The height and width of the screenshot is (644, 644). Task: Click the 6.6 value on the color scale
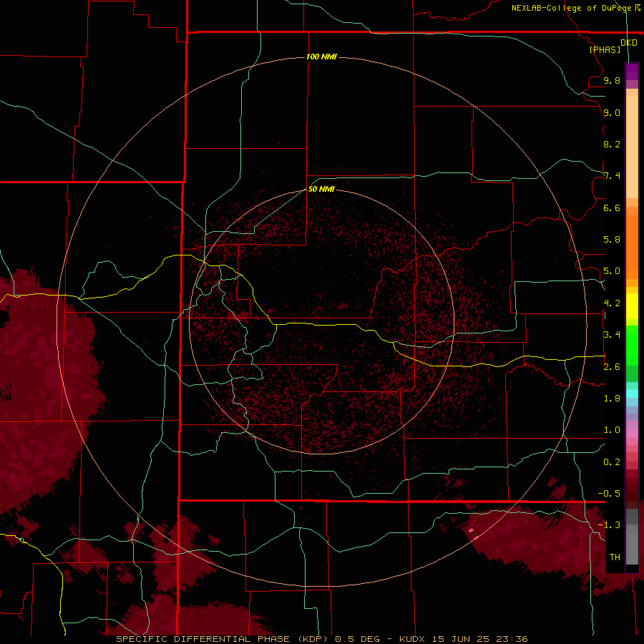pos(612,208)
